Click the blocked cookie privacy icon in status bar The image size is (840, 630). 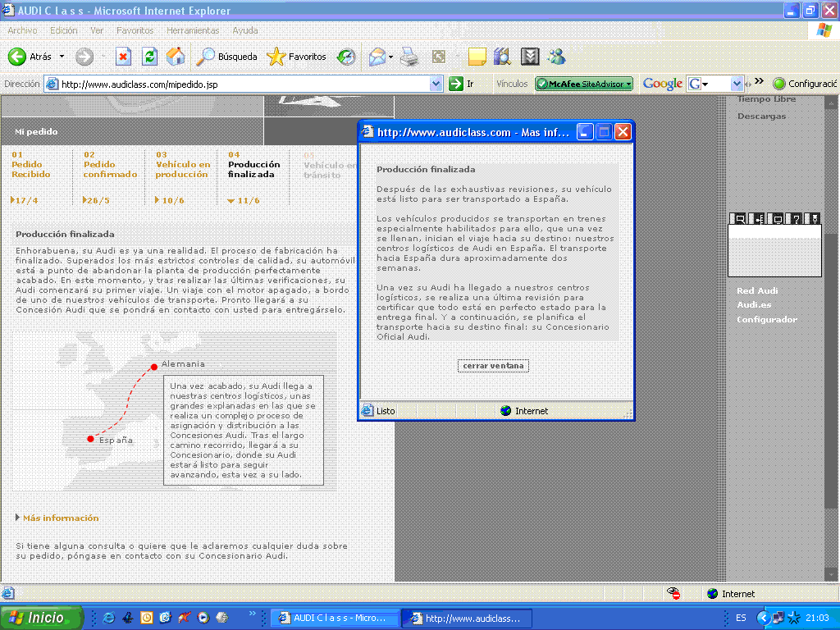point(673,593)
